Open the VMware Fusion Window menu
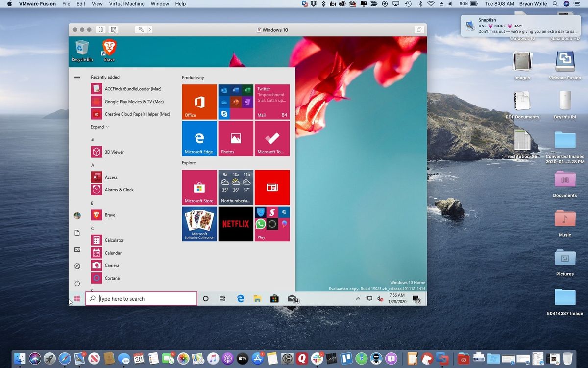The width and height of the screenshot is (588, 368). (159, 4)
